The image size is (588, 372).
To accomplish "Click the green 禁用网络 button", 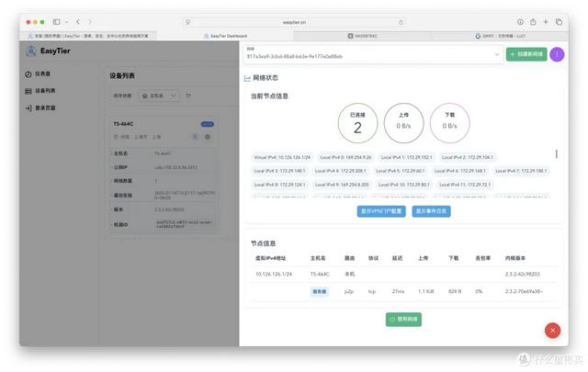I will click(403, 320).
